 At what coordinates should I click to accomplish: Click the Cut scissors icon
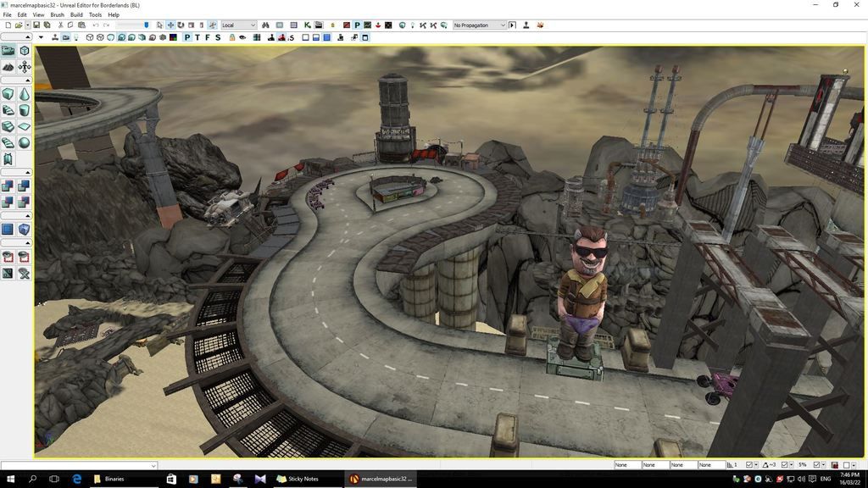[x=60, y=25]
